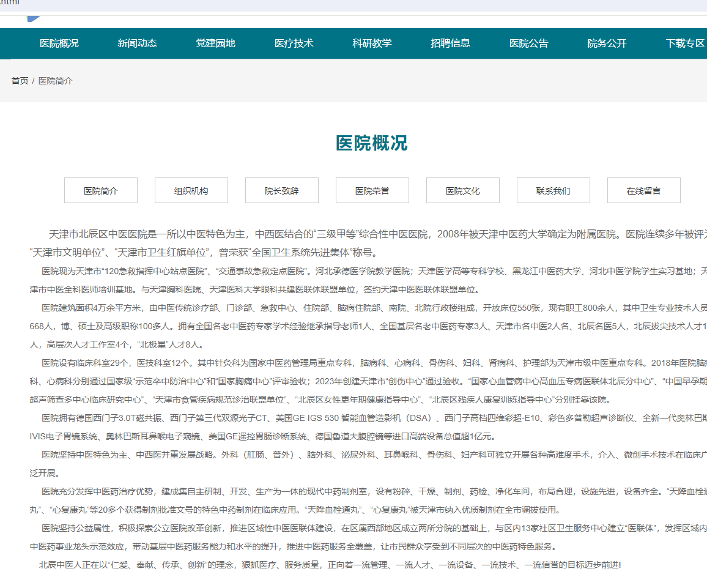Open 医院公告 navigation item
The image size is (707, 588).
tap(529, 43)
